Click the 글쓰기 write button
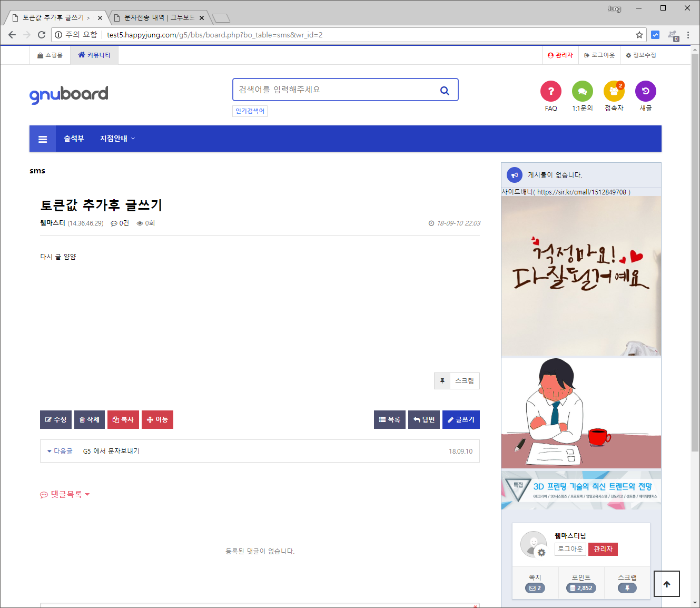Viewport: 700px width, 608px height. [460, 419]
